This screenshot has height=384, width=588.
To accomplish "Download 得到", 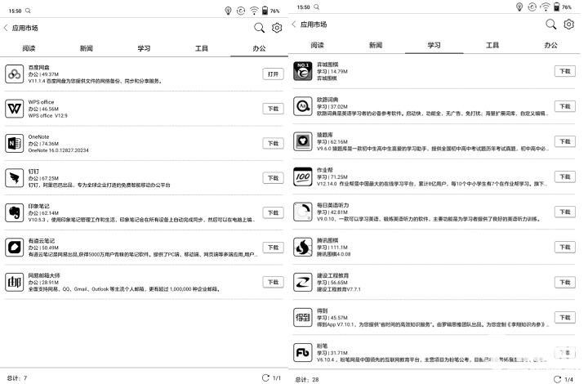I will [565, 318].
